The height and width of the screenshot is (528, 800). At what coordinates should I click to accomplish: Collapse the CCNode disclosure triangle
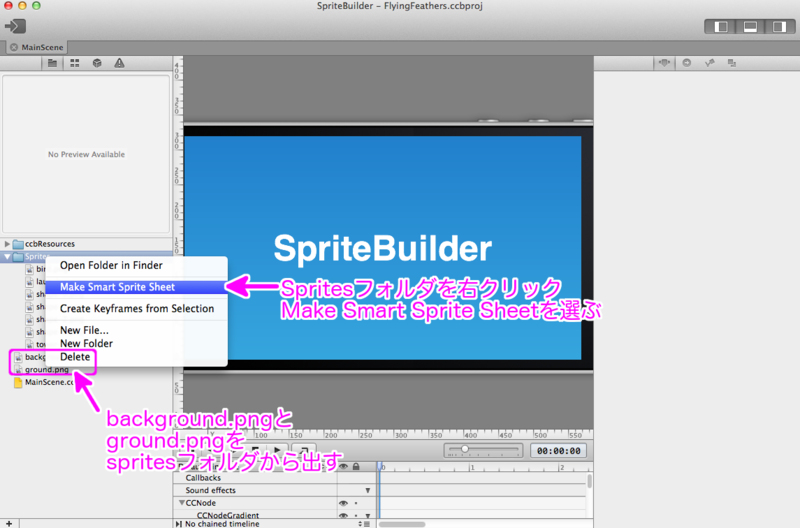click(x=182, y=502)
